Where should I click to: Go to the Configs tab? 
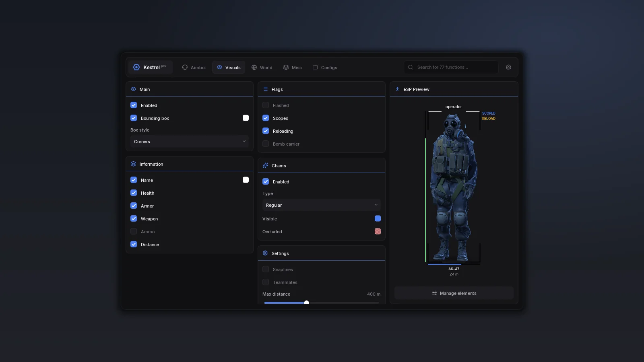(325, 67)
